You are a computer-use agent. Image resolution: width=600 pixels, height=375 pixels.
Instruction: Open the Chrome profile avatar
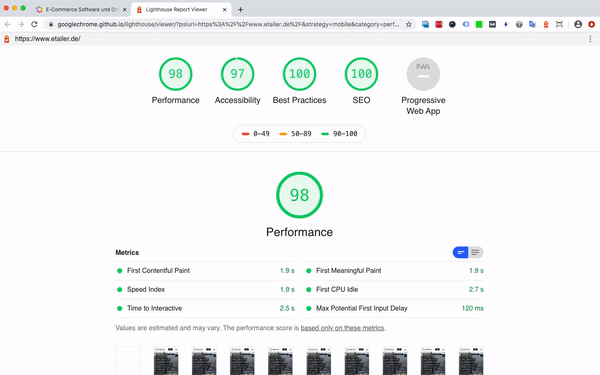[x=578, y=24]
